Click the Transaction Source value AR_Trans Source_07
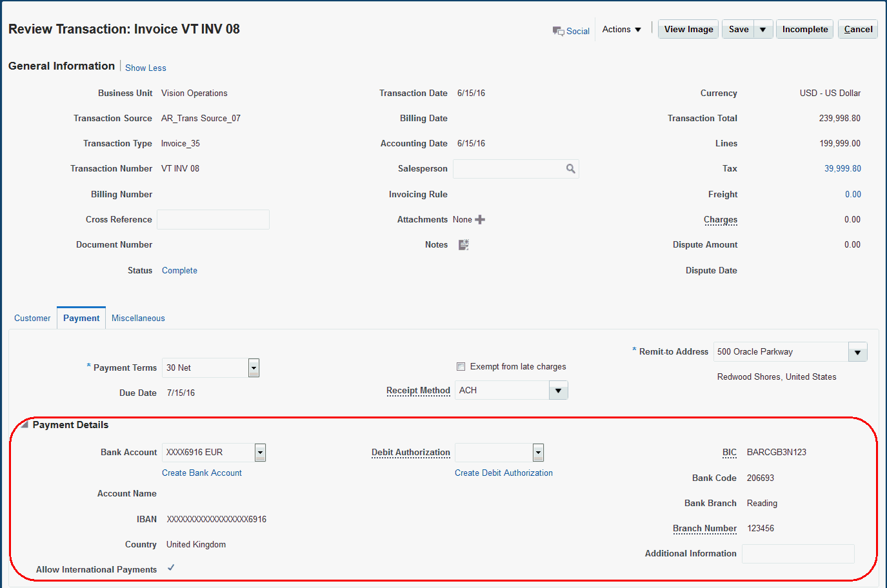The width and height of the screenshot is (887, 588). [x=201, y=119]
